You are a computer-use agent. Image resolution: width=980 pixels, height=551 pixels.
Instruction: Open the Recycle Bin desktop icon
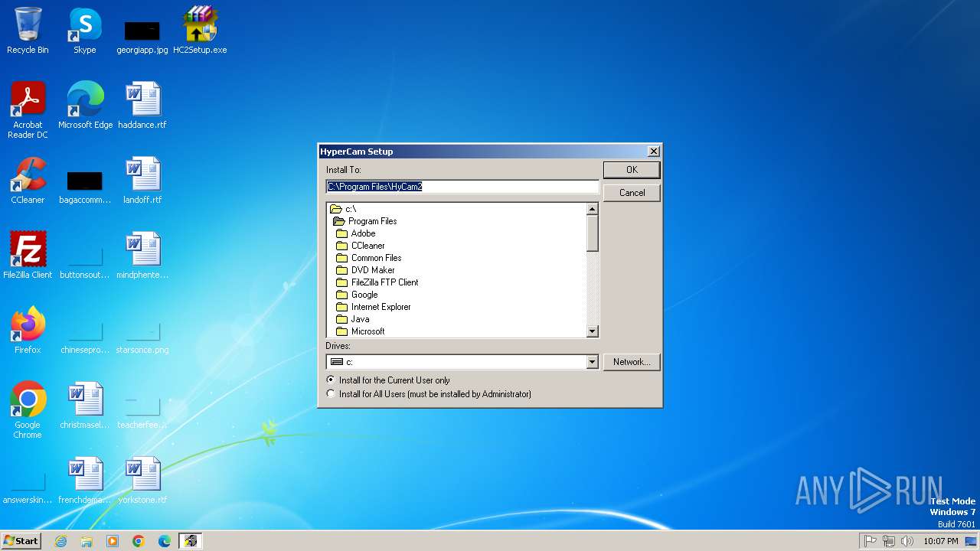[x=28, y=31]
